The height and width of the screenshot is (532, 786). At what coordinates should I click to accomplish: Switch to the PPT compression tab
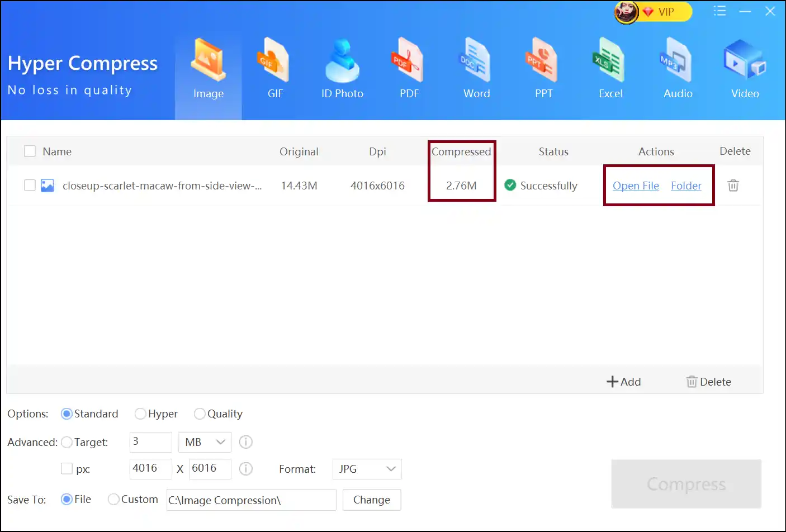[543, 70]
